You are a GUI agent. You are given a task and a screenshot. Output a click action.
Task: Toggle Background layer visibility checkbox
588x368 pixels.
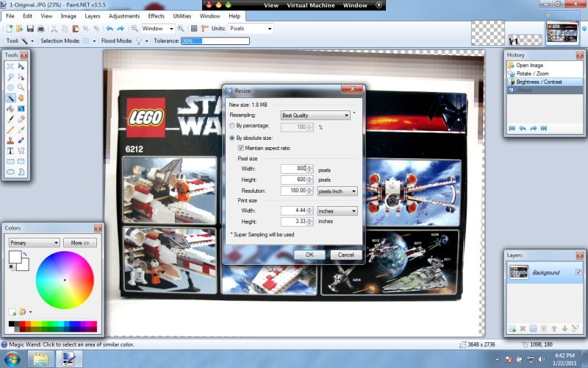pos(578,272)
